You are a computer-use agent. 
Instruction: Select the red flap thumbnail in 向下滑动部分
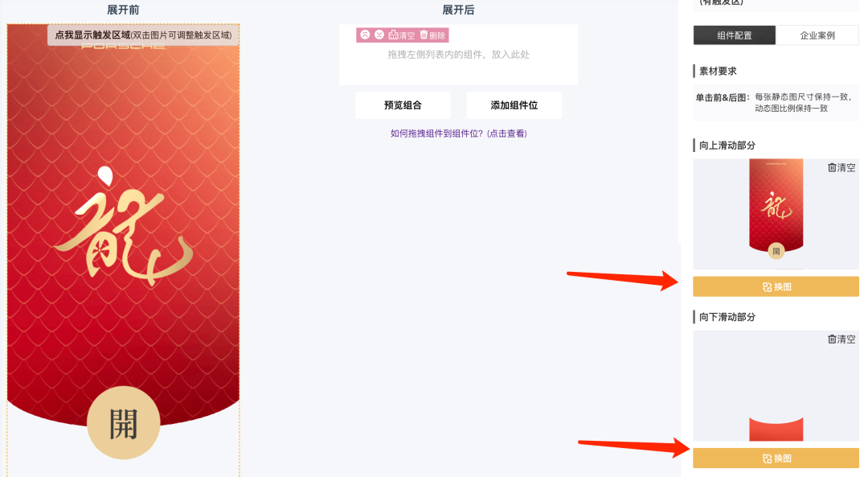[x=776, y=430]
